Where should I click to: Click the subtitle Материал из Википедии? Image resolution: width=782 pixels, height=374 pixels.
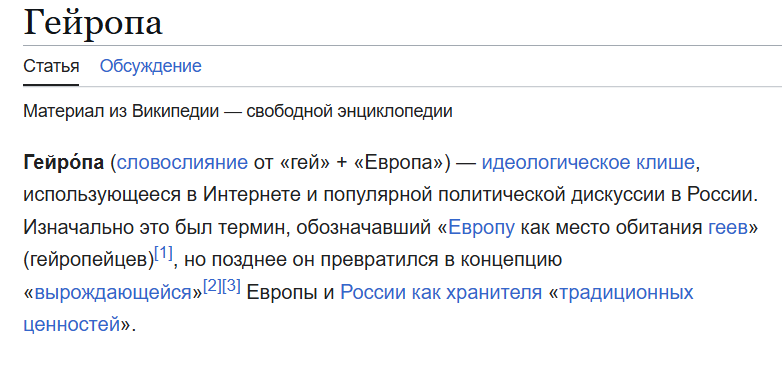(x=121, y=111)
